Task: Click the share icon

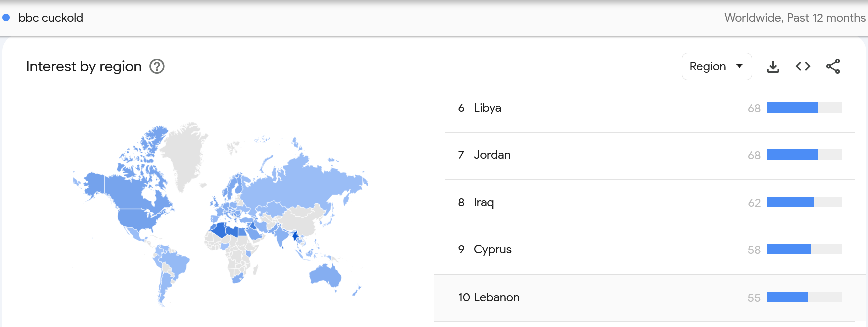Action: 833,66
